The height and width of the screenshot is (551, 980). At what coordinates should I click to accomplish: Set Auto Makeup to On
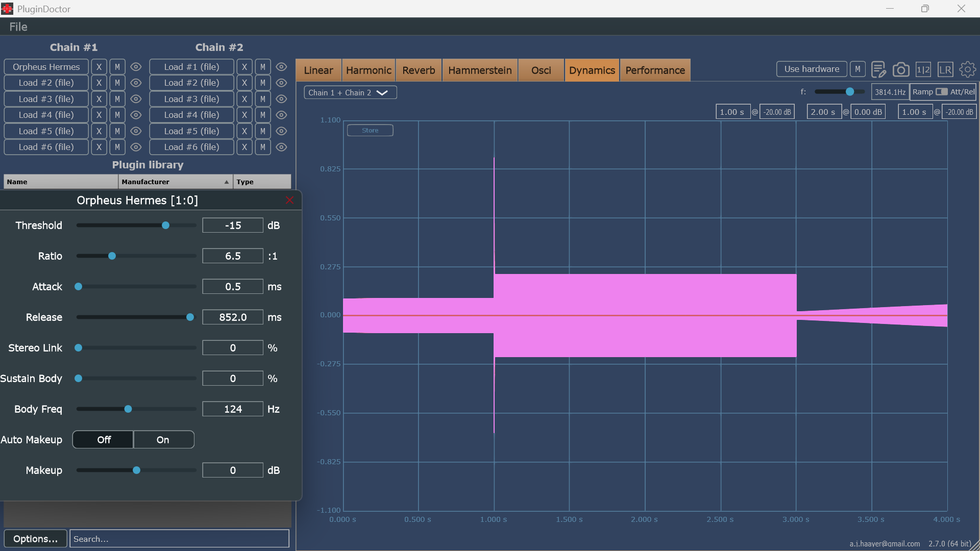(163, 440)
